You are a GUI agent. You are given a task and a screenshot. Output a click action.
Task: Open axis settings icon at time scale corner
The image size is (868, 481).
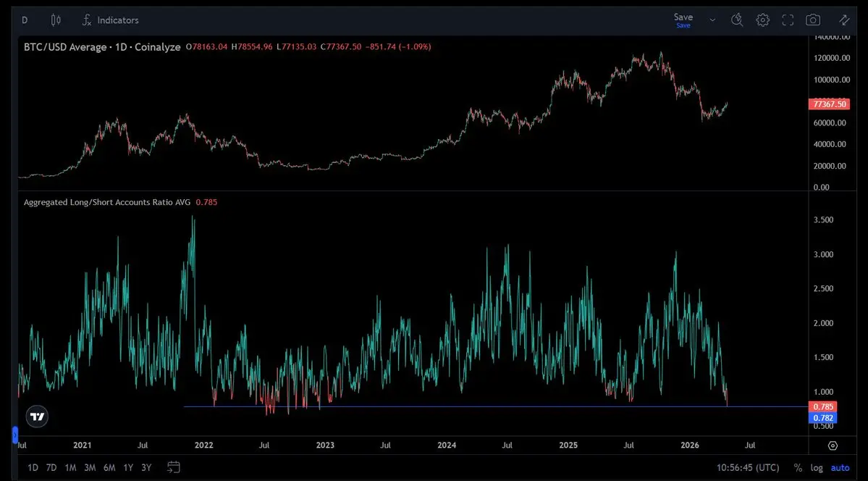click(x=833, y=446)
